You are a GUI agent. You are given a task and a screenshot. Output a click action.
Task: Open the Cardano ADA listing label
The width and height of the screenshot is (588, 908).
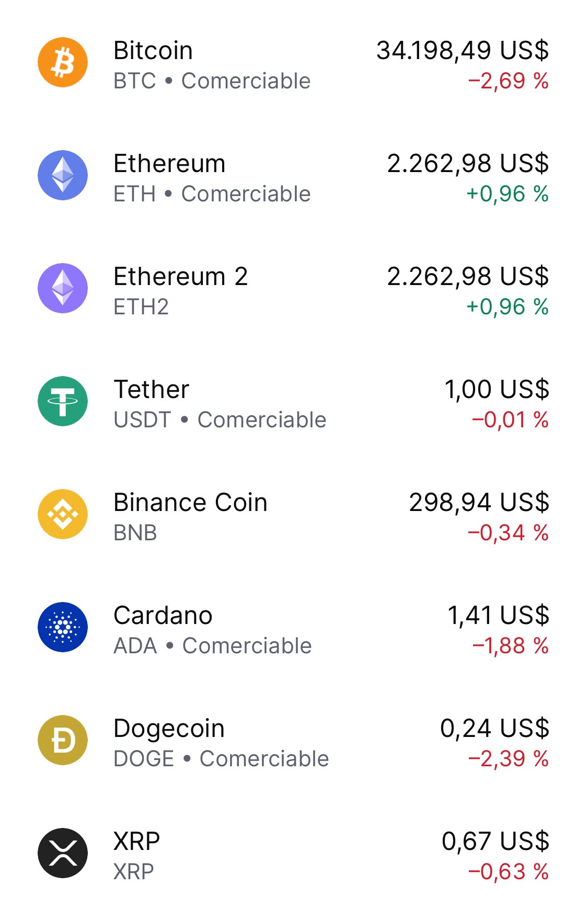tap(213, 646)
